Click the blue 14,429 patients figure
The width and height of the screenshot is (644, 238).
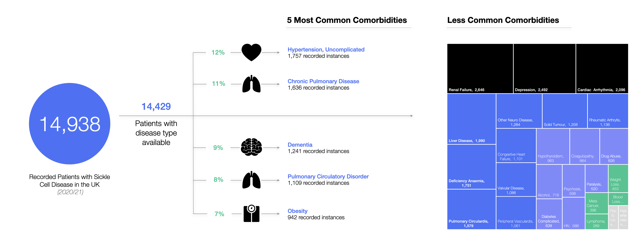point(156,107)
